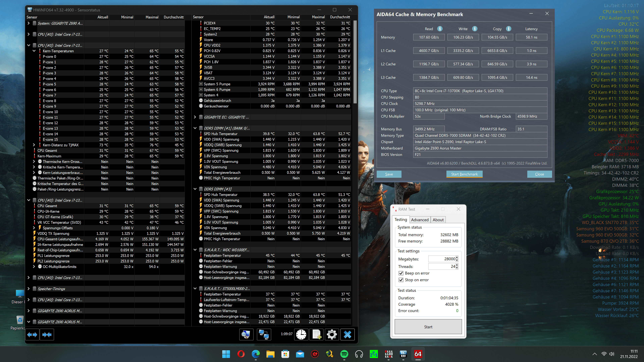The image size is (644, 362).
Task: Click the Copy info icon in AIDA64
Action: (x=508, y=29)
